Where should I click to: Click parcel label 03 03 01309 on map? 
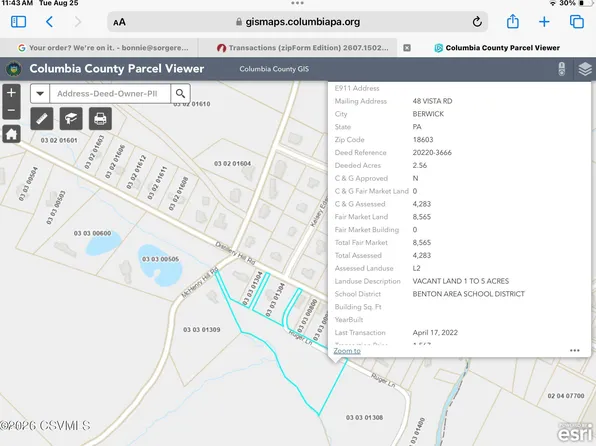[x=201, y=330]
